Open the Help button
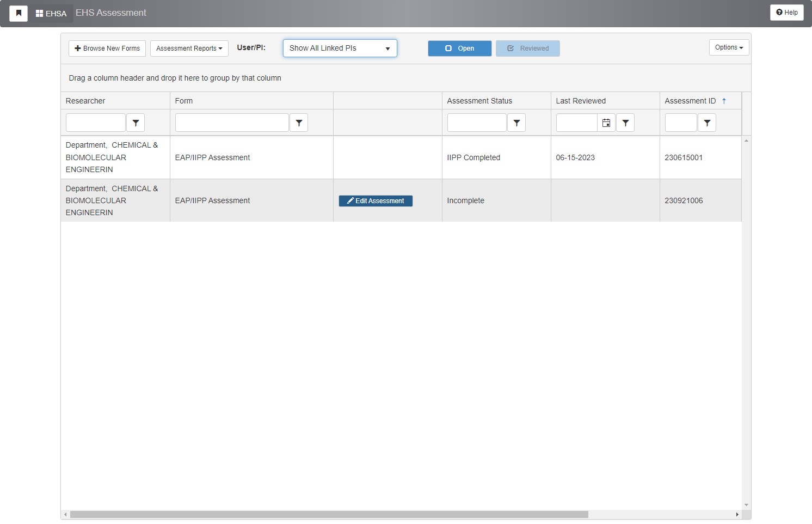 pyautogui.click(x=787, y=13)
